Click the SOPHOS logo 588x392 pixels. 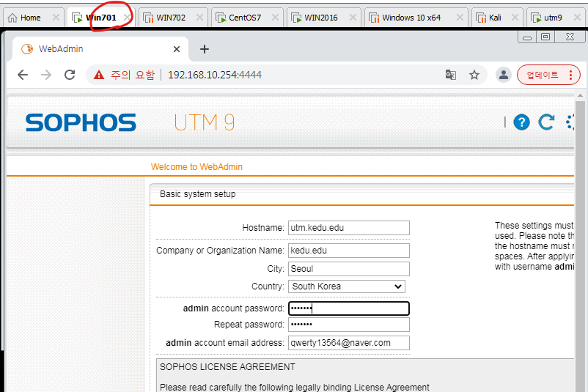pos(81,123)
